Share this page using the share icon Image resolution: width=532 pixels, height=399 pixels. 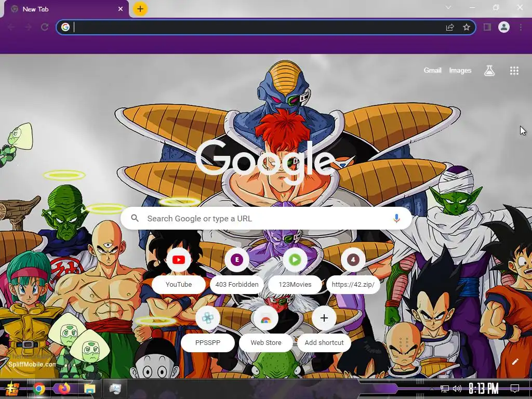pyautogui.click(x=450, y=27)
